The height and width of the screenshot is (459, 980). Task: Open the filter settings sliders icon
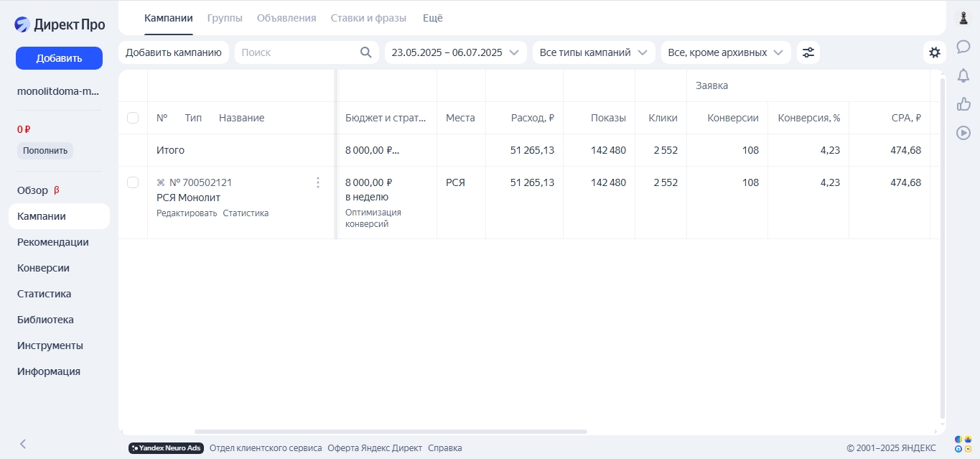click(x=808, y=52)
